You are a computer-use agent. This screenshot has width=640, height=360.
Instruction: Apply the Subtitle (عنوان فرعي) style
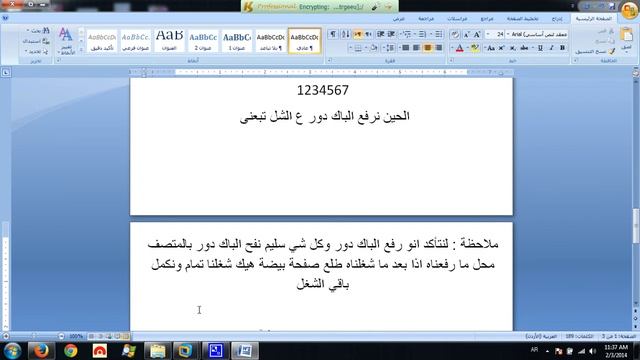click(136, 41)
